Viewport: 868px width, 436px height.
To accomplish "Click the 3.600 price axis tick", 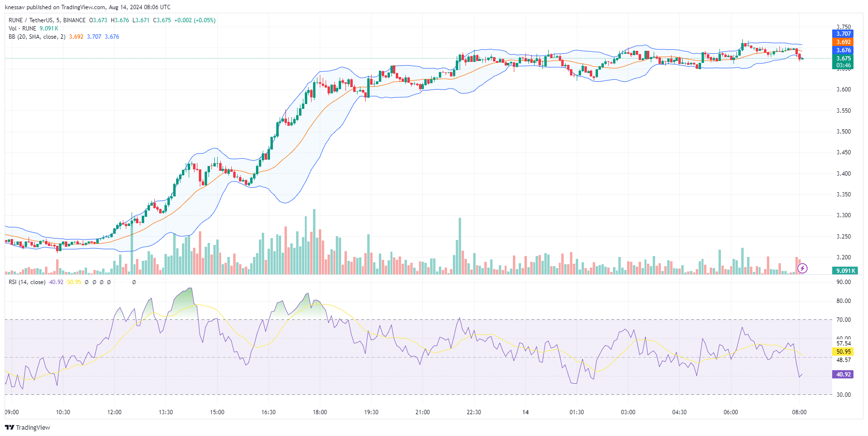I will 843,90.
